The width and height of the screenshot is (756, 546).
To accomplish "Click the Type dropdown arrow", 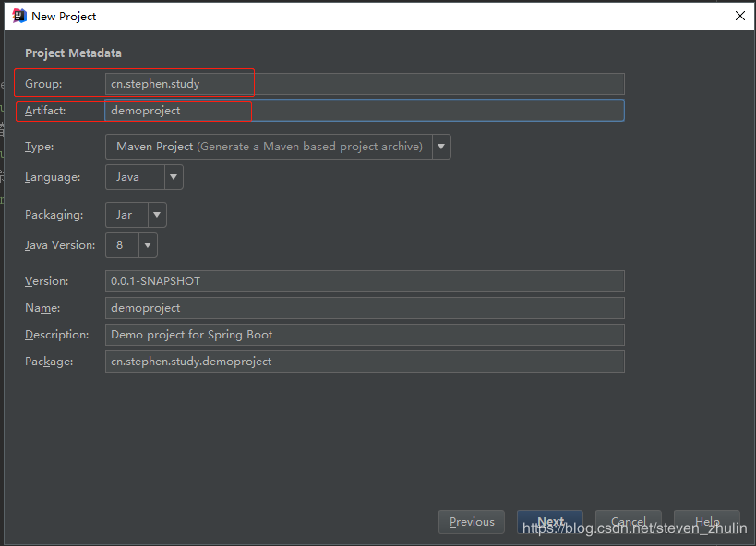I will (x=440, y=146).
